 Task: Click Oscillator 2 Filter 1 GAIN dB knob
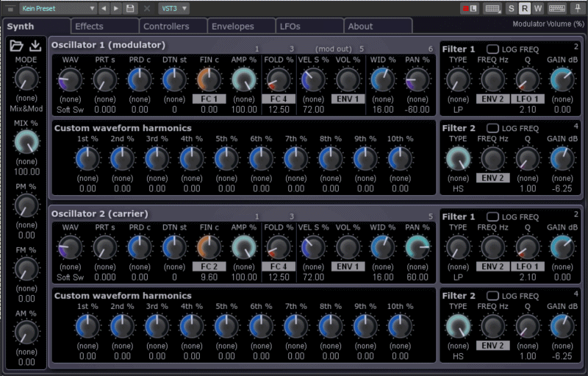click(x=562, y=247)
